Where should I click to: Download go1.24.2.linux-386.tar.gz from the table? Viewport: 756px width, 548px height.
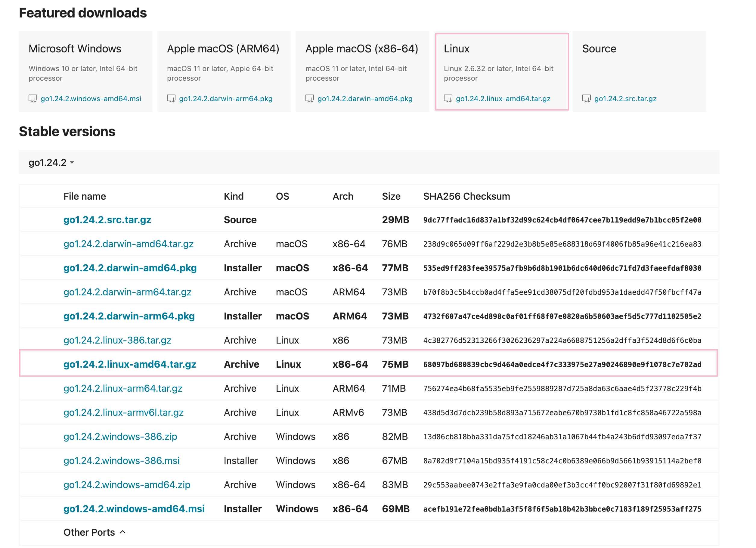coord(117,340)
